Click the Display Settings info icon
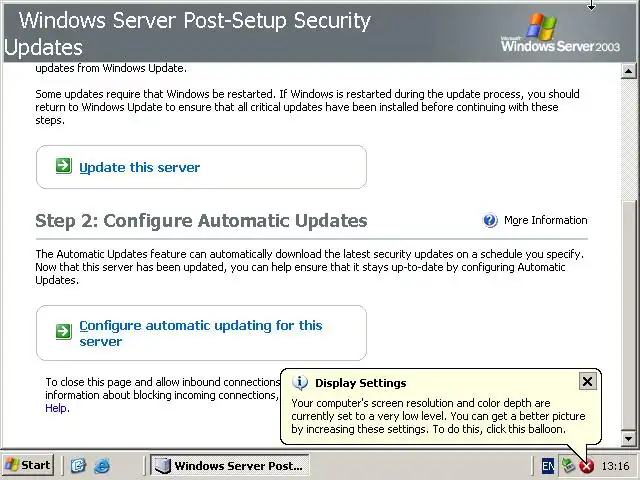The height and width of the screenshot is (480, 640). [x=299, y=383]
